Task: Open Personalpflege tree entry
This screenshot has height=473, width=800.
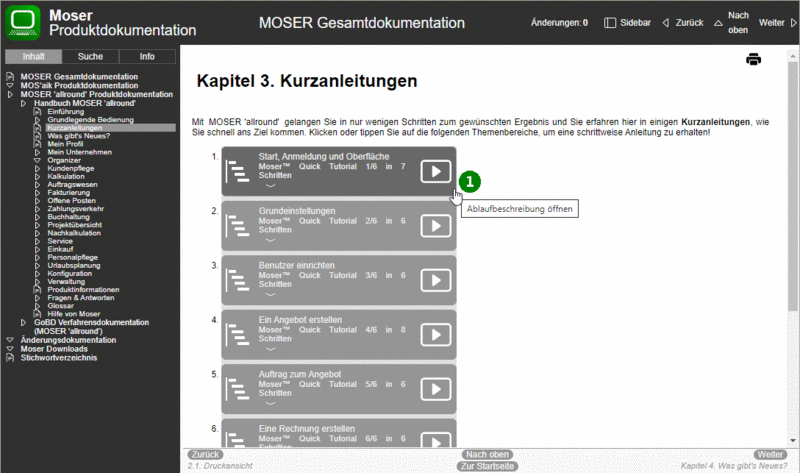Action: [x=72, y=257]
